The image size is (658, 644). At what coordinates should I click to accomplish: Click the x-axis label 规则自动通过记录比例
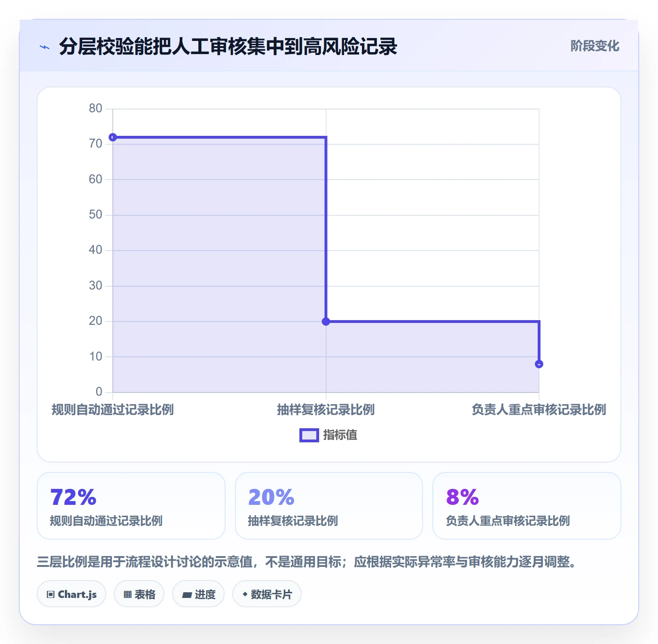pos(113,410)
